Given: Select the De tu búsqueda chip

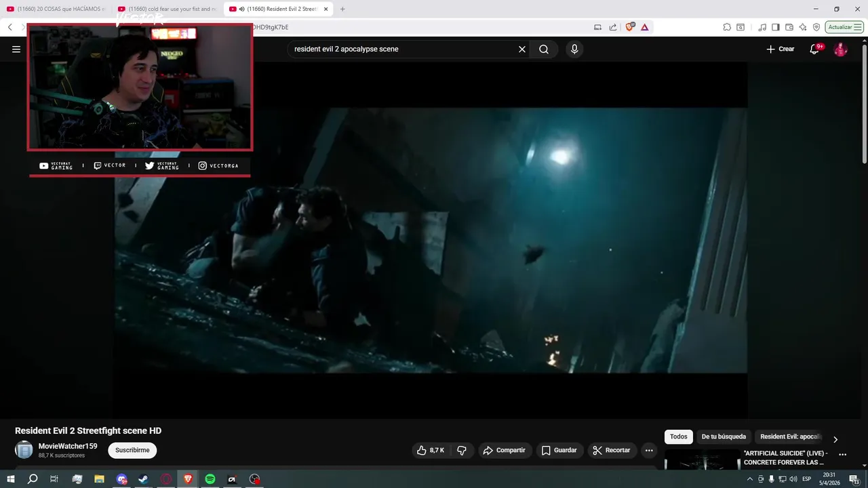Looking at the screenshot, I should pyautogui.click(x=724, y=437).
